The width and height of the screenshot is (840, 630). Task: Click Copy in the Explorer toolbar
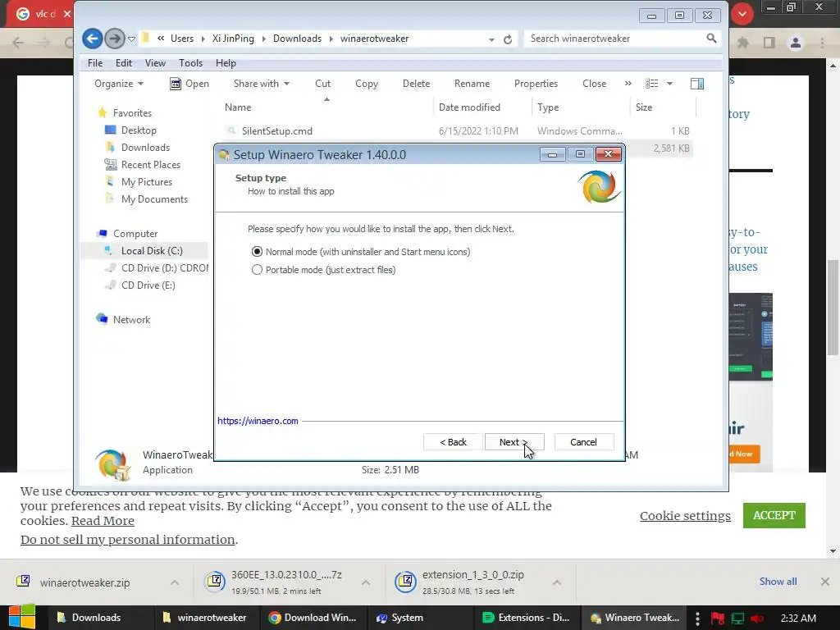tap(367, 84)
